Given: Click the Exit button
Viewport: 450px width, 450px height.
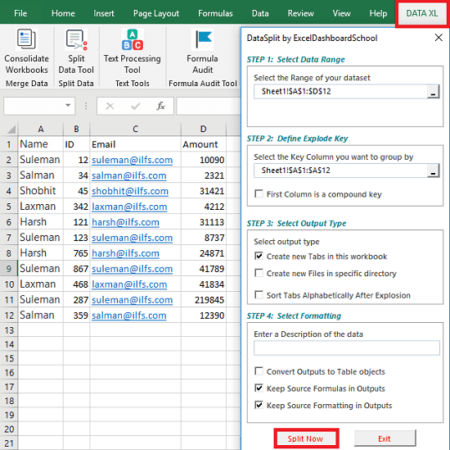Looking at the screenshot, I should click(x=385, y=438).
